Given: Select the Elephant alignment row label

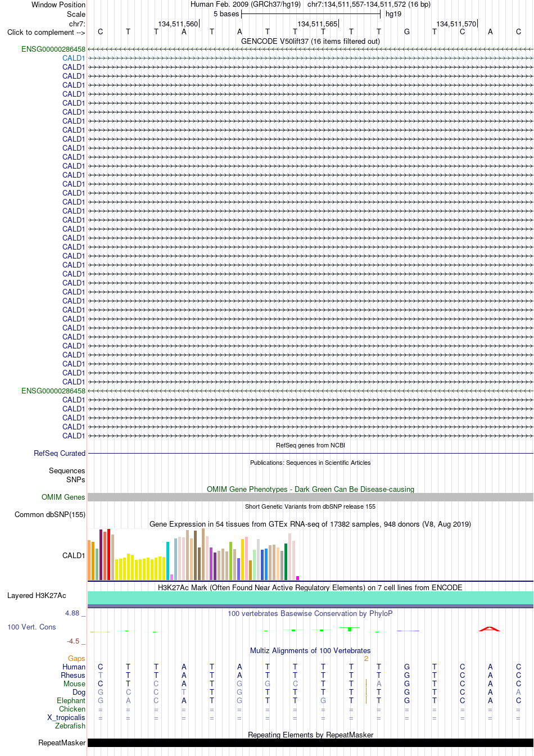Looking at the screenshot, I should [x=71, y=700].
